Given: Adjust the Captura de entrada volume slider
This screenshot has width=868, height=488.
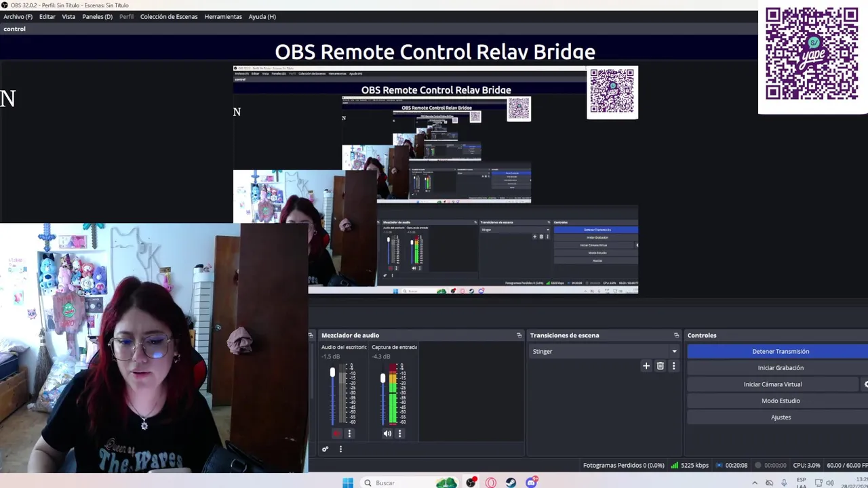Looking at the screenshot, I should click(382, 378).
